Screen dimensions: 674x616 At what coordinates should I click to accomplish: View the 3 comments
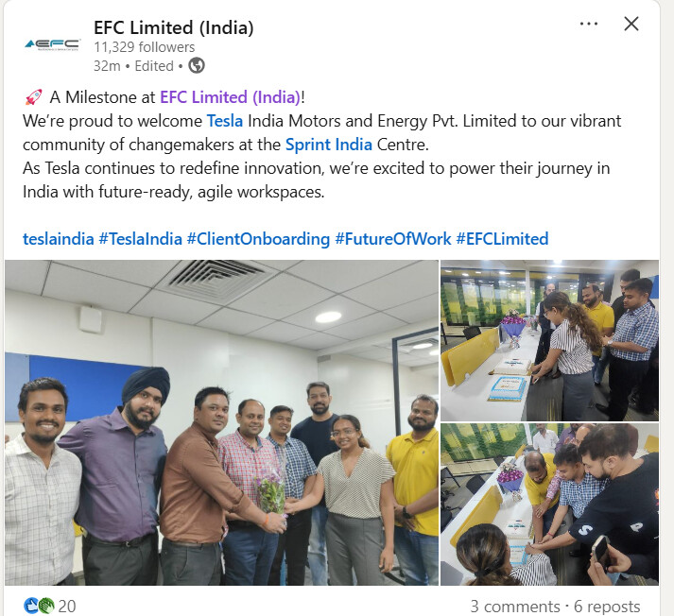(x=515, y=607)
